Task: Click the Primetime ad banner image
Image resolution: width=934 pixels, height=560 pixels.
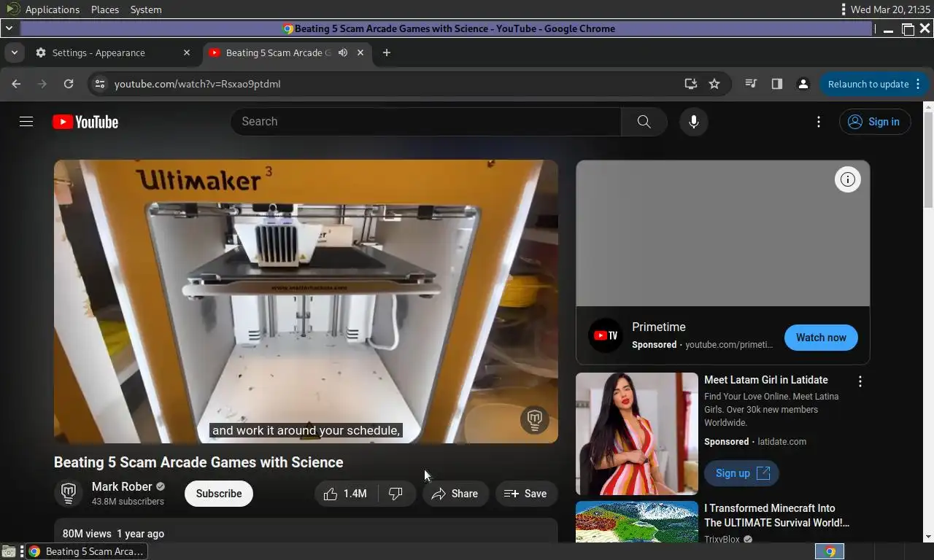Action: (723, 233)
